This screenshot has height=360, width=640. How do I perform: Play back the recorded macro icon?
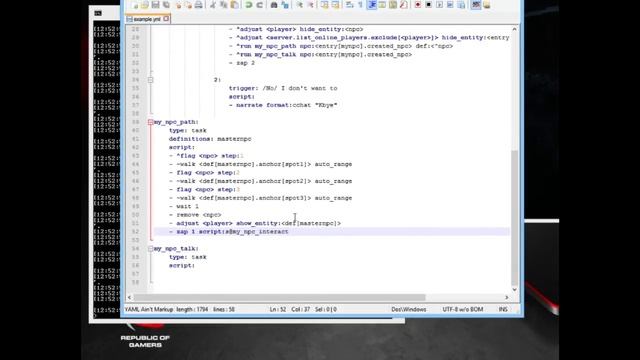click(x=439, y=5)
